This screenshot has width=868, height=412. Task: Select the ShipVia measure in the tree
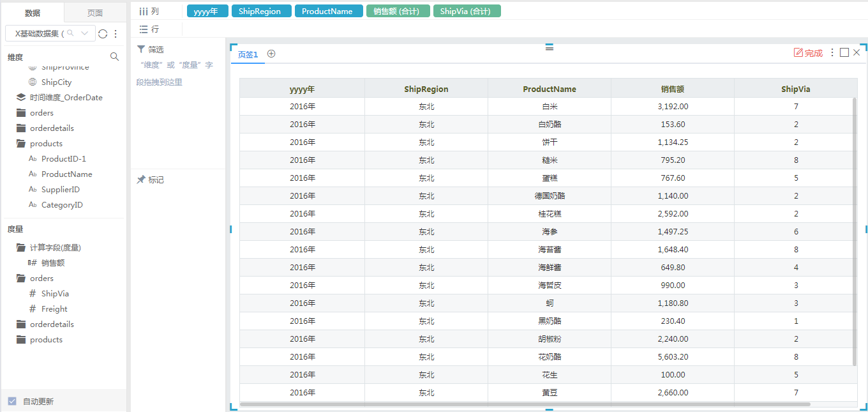point(55,294)
